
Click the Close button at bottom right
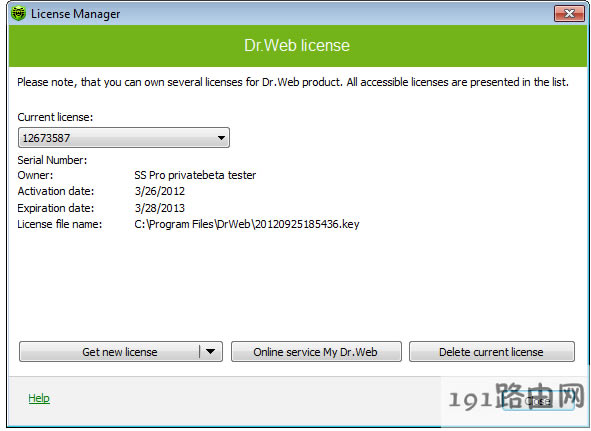(x=538, y=401)
